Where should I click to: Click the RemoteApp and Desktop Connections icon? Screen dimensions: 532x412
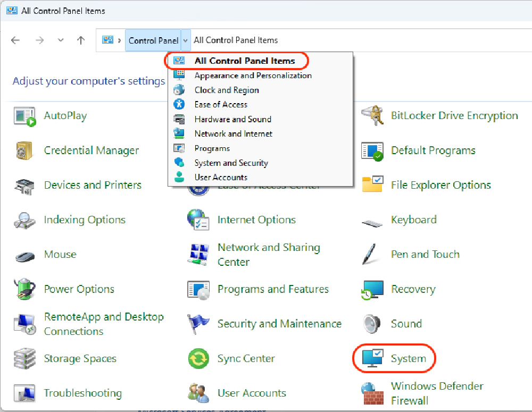click(25, 324)
